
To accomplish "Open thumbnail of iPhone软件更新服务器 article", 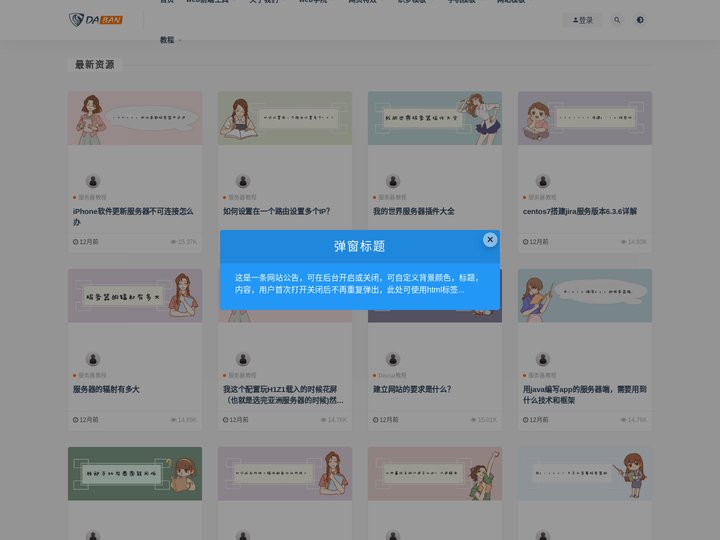I will [x=135, y=118].
